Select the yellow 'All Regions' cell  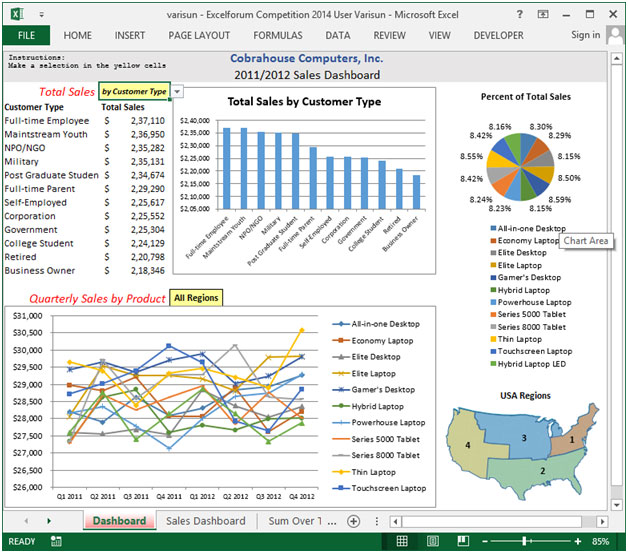[x=196, y=298]
